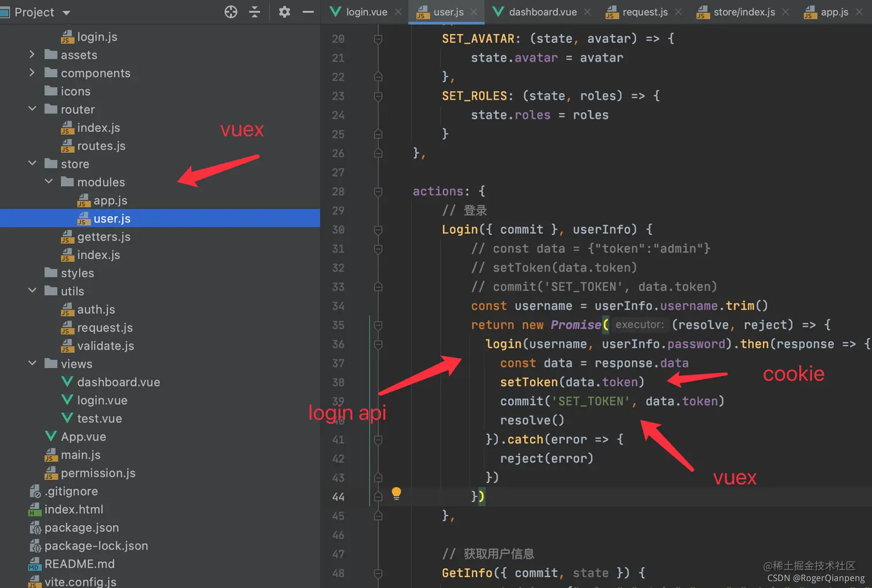Screen dimensions: 872x588
Task: Open dashboard.vue under views
Action: 110,382
